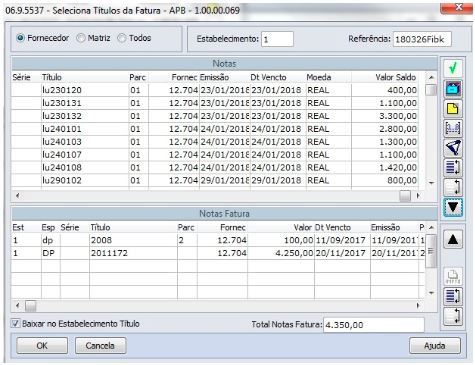Screen dimensions: 475x365
Task: Click Valor Saldo column header
Action: click(395, 77)
